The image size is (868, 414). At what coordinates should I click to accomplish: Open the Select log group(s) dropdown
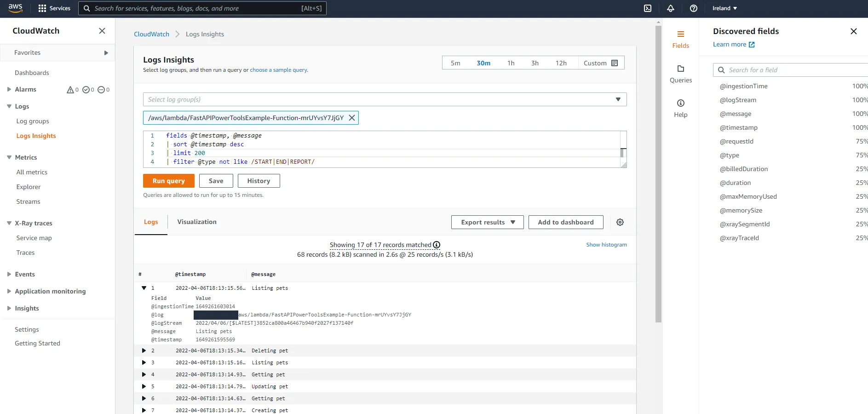click(618, 99)
